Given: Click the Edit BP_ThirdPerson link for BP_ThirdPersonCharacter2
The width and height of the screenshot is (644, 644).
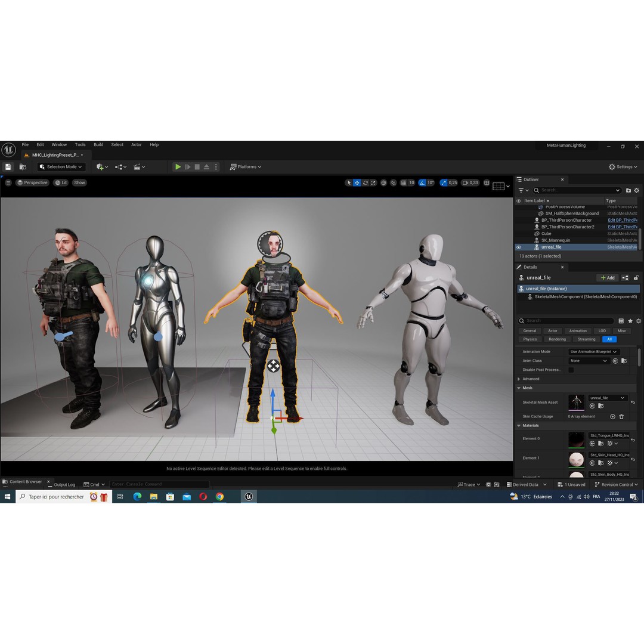Looking at the screenshot, I should point(622,227).
